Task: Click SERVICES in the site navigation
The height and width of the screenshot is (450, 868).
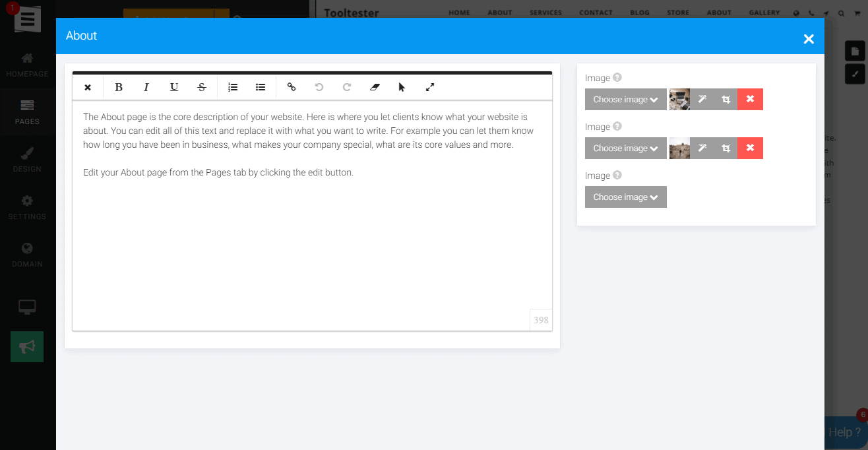Action: pyautogui.click(x=545, y=13)
